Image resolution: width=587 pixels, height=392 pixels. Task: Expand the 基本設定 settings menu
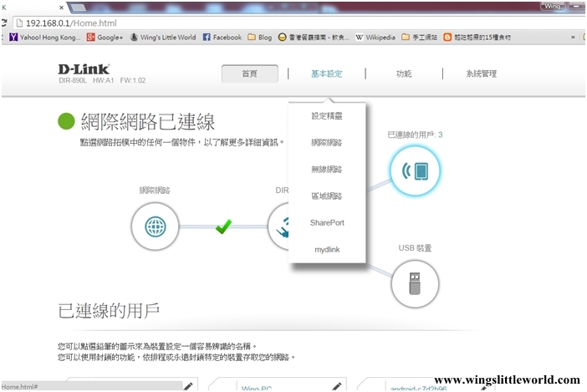pyautogui.click(x=326, y=74)
